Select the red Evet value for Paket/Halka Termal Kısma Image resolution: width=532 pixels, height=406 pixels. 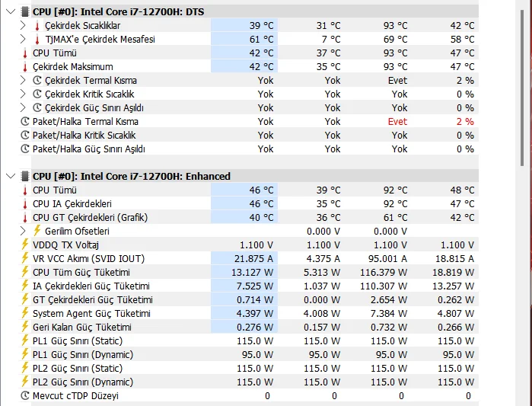[397, 122]
